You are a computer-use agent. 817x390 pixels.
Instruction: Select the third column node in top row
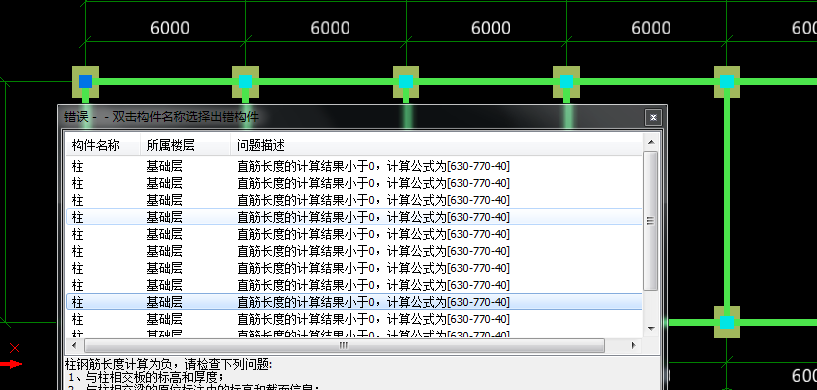tap(406, 81)
